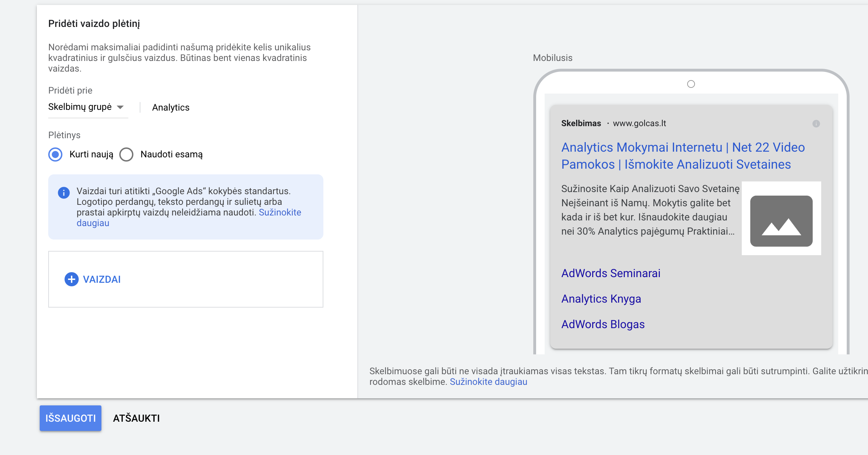
Task: Click the blue plus icon for VAIZDAI
Action: 71,279
